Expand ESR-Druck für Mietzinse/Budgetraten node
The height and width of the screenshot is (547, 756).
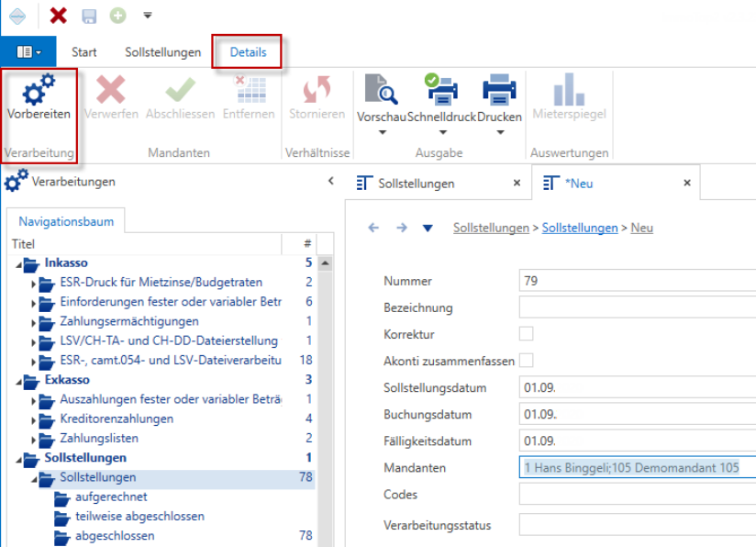tap(33, 285)
